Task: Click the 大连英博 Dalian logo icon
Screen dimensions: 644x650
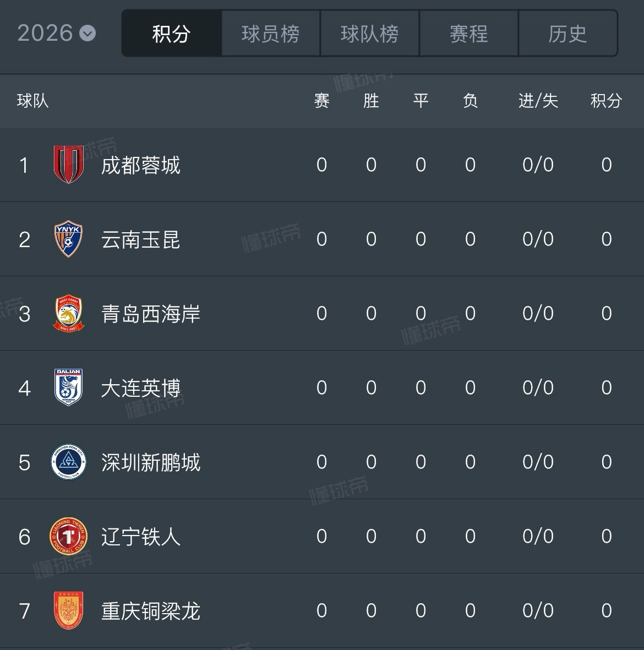Action: (68, 388)
